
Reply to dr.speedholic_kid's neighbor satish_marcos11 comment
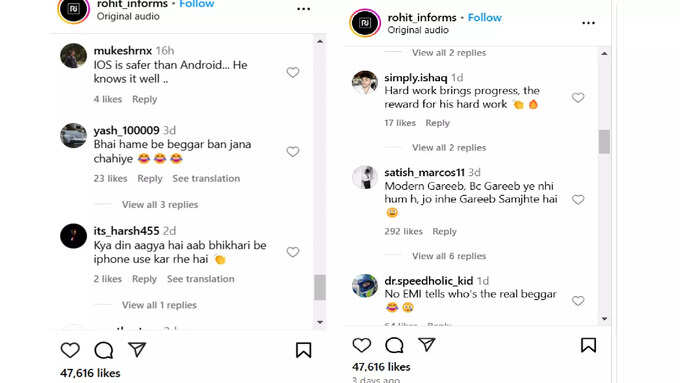pos(445,231)
